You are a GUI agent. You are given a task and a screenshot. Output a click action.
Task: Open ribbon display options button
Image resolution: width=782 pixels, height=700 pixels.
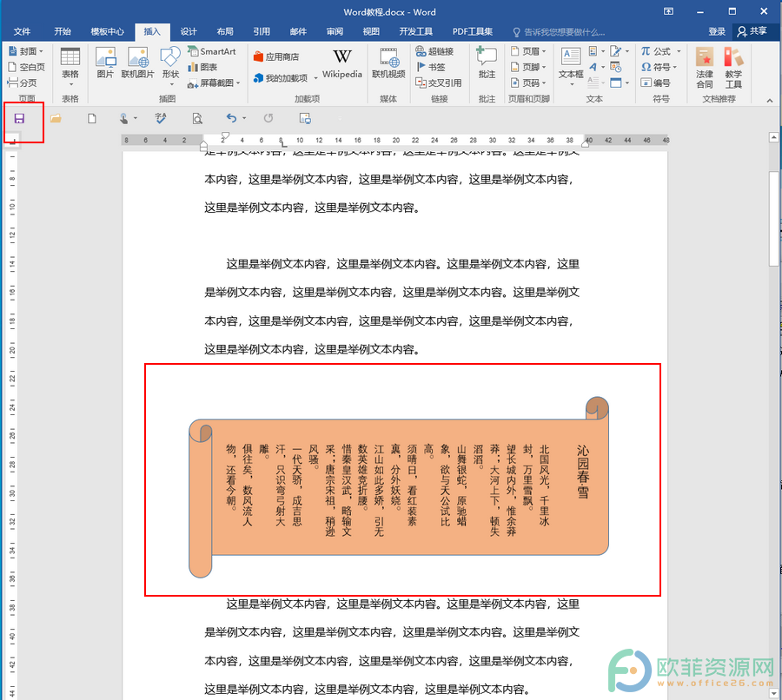pos(668,11)
